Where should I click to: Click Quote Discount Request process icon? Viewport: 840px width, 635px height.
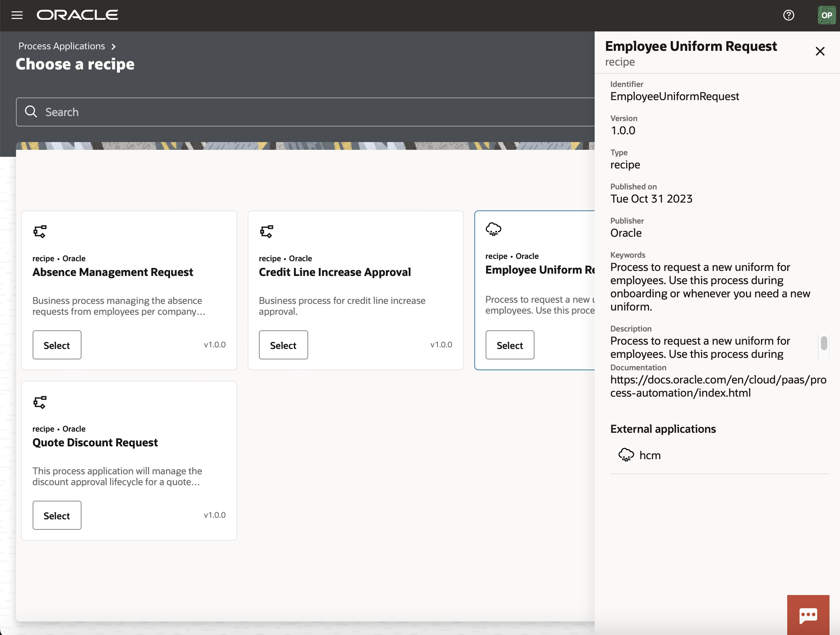(40, 402)
